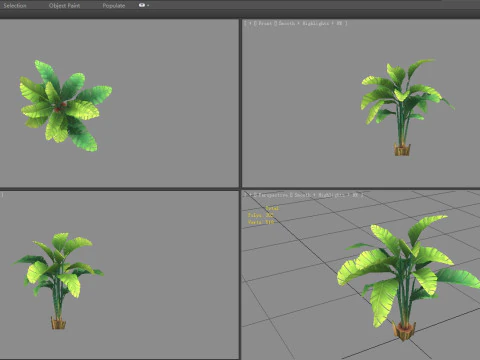The height and width of the screenshot is (360, 480).
Task: Select the plant in the bottom-left viewport
Action: (59, 281)
